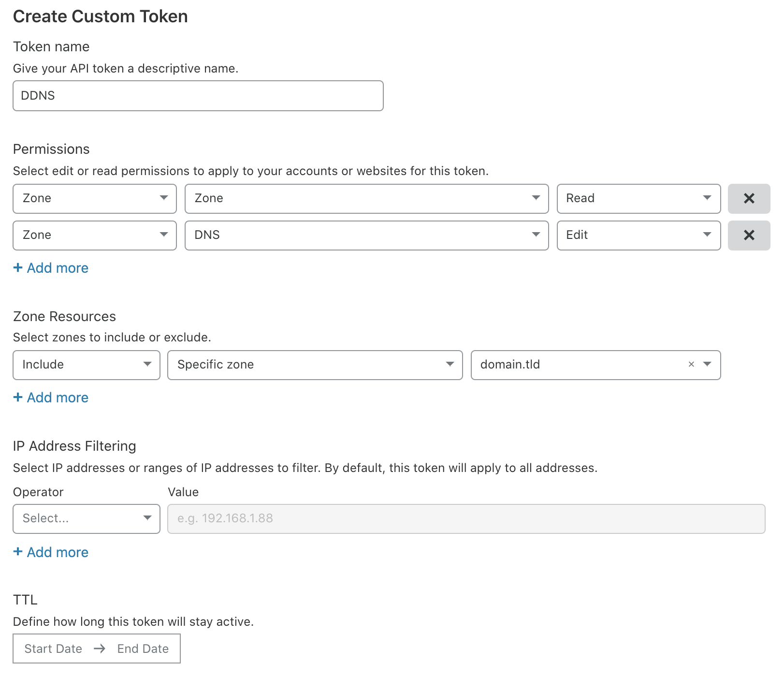784x678 pixels.
Task: Remove the DNS Edit permission row
Action: [x=748, y=235]
